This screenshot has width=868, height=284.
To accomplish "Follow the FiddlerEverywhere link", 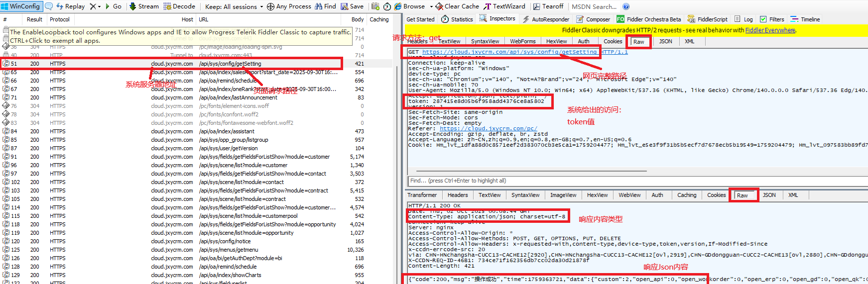I will click(770, 30).
